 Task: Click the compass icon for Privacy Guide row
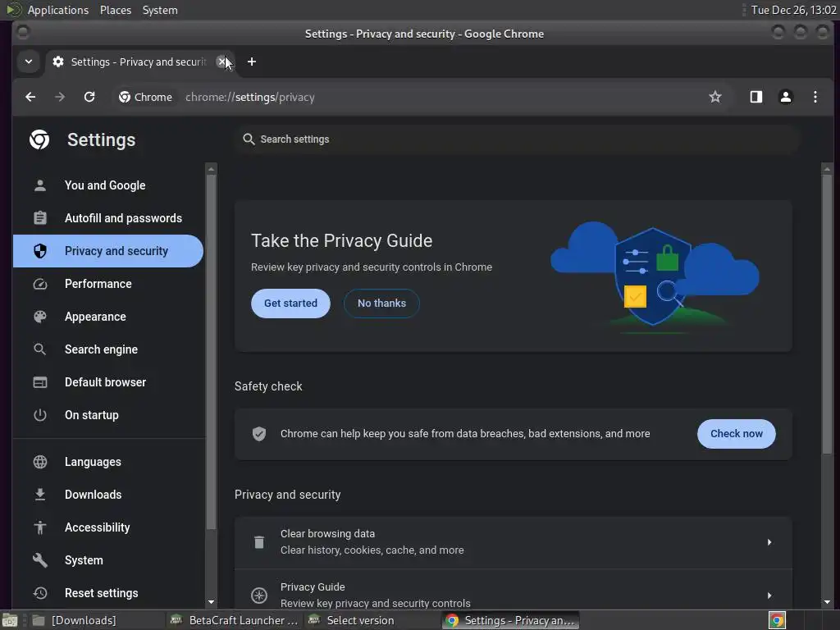[x=259, y=596]
